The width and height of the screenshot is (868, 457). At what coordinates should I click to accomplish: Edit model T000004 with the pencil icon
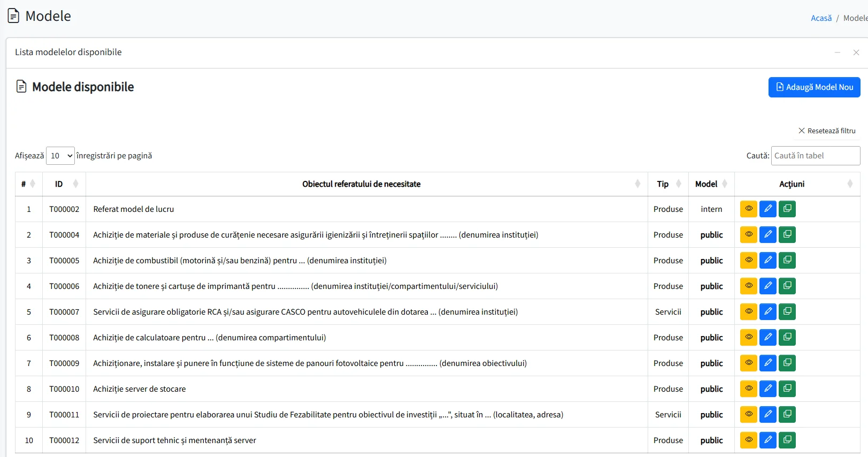[768, 234]
